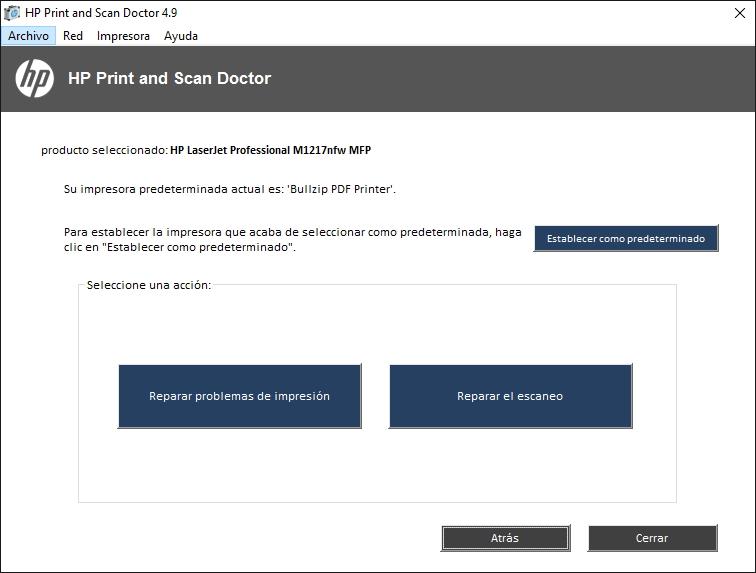Click the HP logo in header
Image resolution: width=756 pixels, height=573 pixels.
[x=34, y=78]
